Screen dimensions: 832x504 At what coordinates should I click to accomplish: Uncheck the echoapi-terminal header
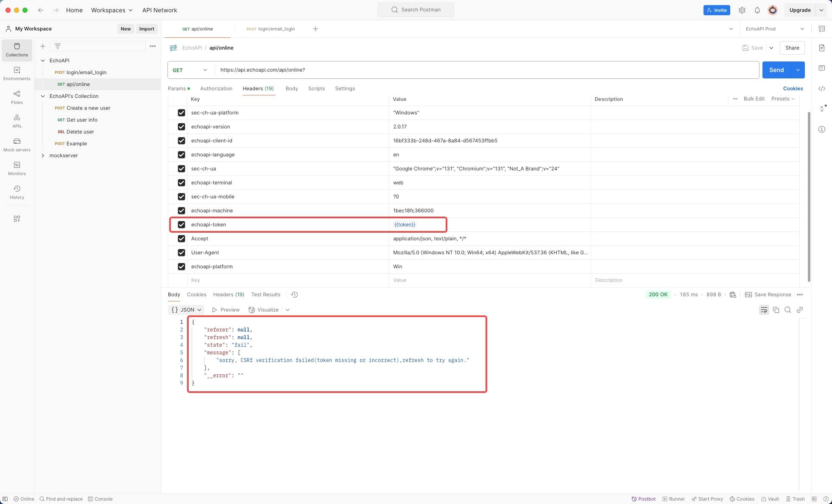(181, 183)
